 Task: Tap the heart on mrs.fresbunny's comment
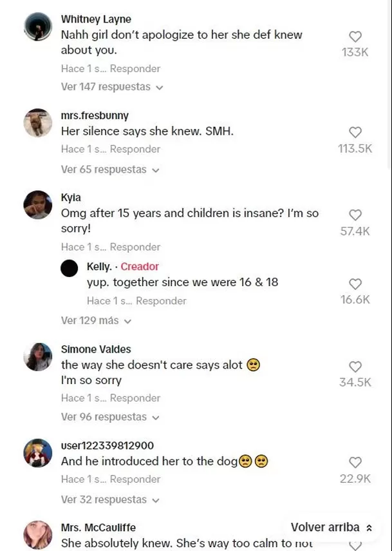pos(355,132)
